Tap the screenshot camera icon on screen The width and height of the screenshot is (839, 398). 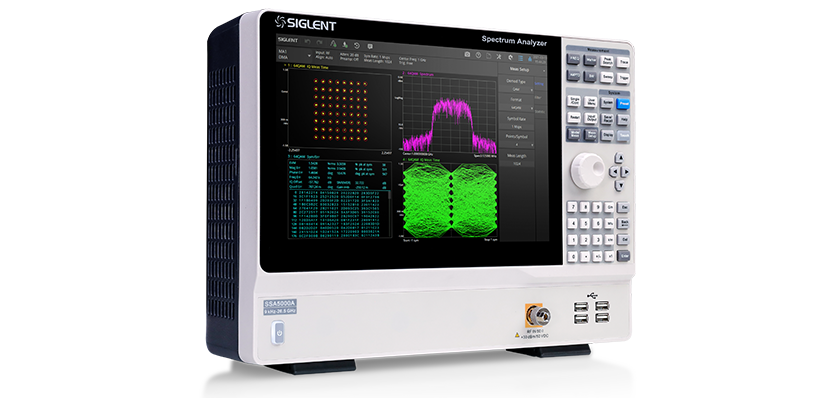[467, 55]
